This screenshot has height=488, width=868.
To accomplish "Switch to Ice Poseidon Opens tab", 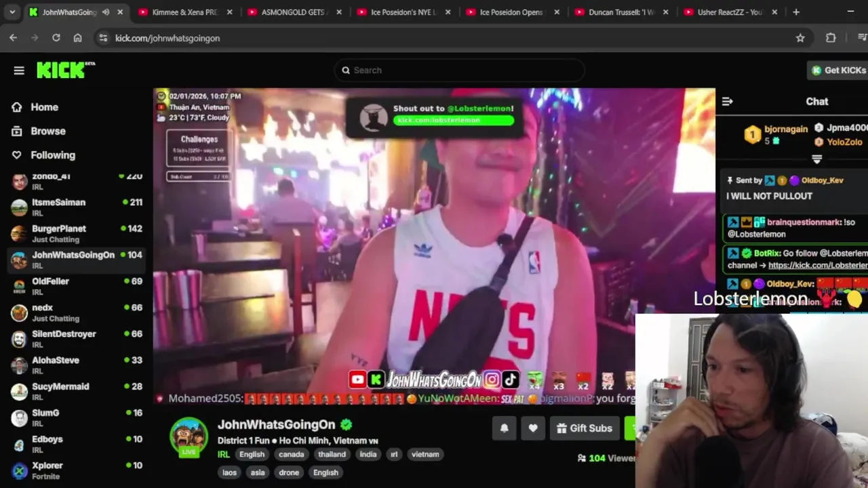I will [513, 12].
